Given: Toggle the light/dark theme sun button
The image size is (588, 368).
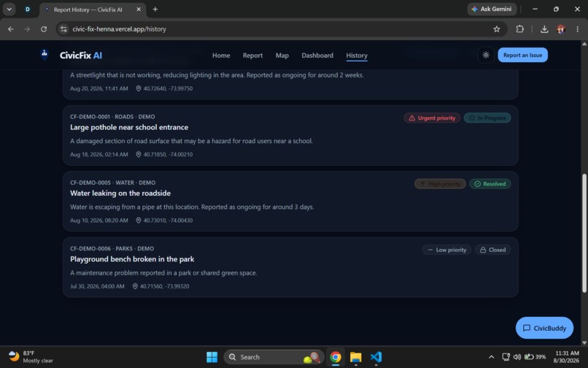Looking at the screenshot, I should 486,55.
